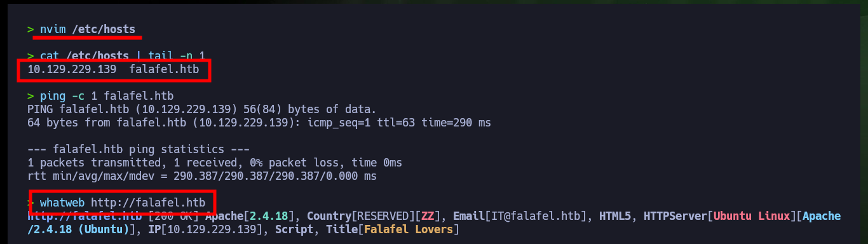Click the 'PING falafel.htb' output line
The image size is (868, 244).
[202, 109]
